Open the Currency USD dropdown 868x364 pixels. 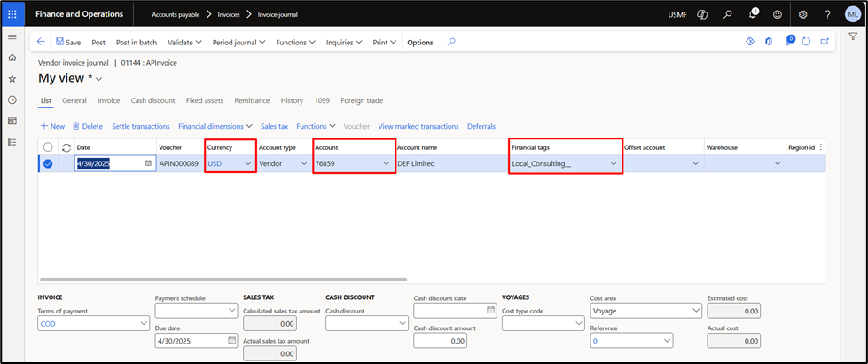[248, 163]
